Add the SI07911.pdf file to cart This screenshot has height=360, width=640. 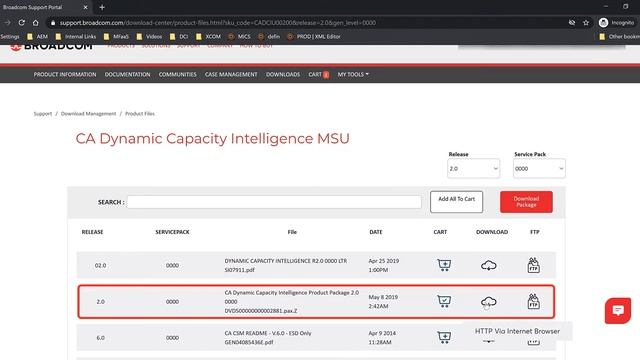[x=444, y=265]
